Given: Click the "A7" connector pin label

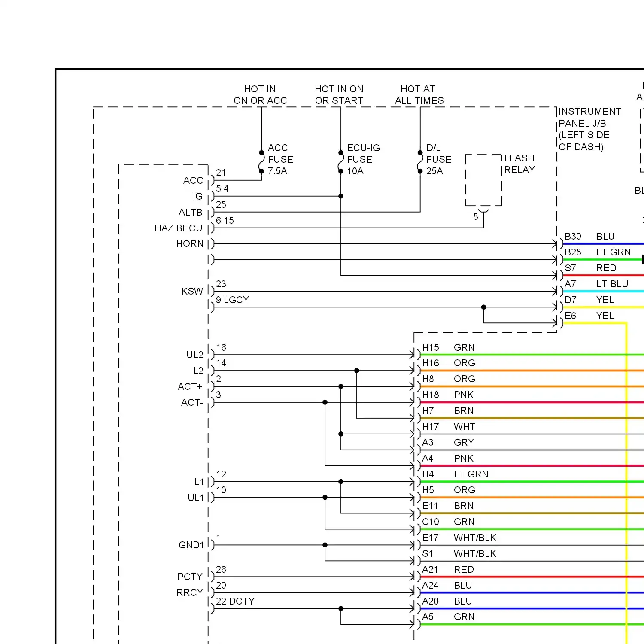Looking at the screenshot, I should 570,284.
